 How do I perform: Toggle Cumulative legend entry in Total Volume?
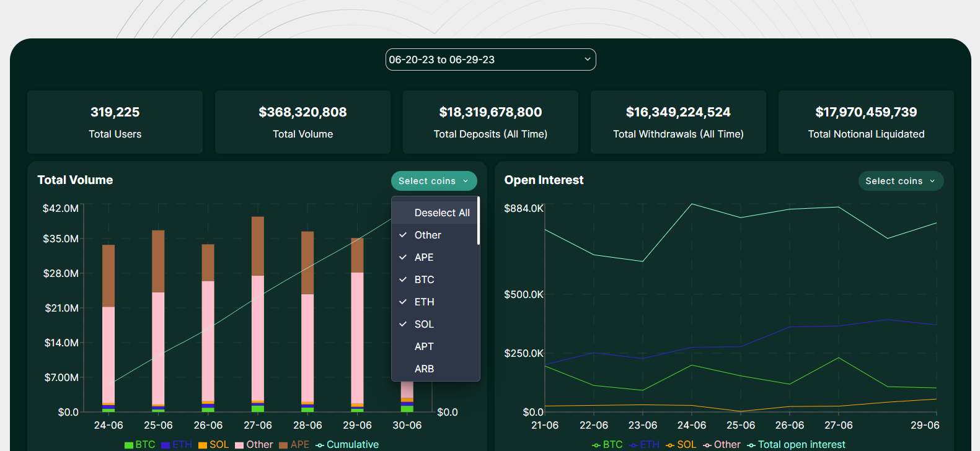coord(347,445)
